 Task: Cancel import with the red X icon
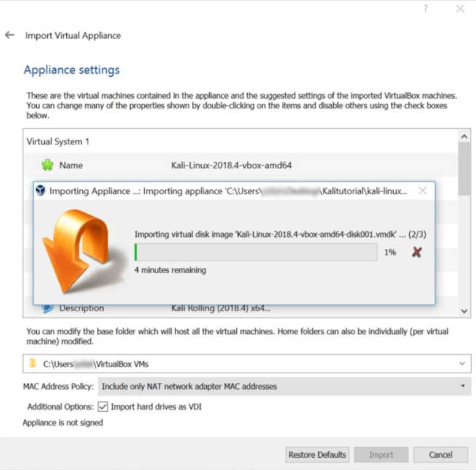pyautogui.click(x=416, y=252)
